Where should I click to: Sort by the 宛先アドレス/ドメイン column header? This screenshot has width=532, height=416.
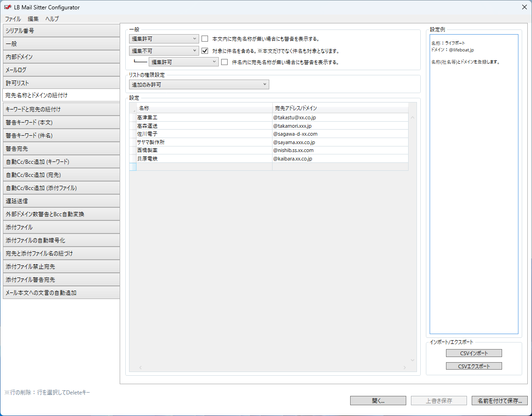click(x=340, y=108)
